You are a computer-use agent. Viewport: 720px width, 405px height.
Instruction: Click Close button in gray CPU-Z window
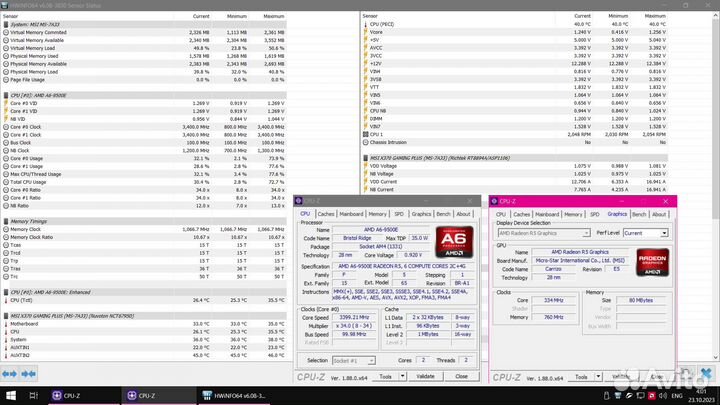click(461, 376)
